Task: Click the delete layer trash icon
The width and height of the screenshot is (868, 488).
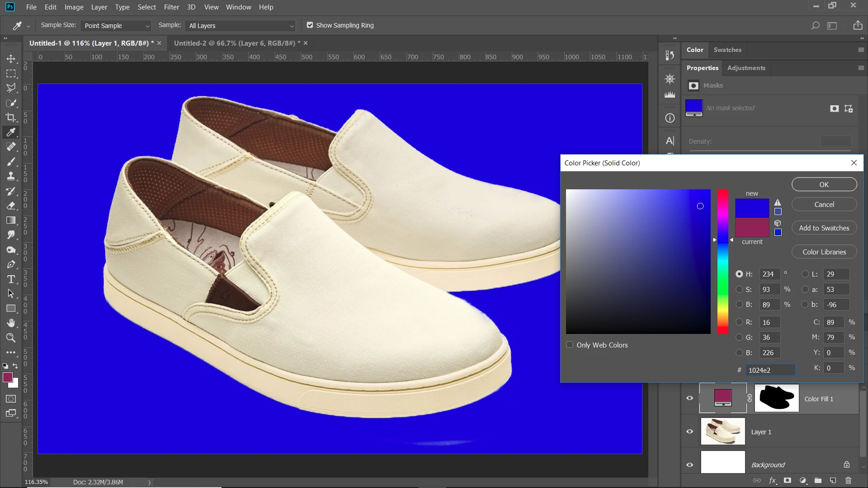Action: [848, 481]
